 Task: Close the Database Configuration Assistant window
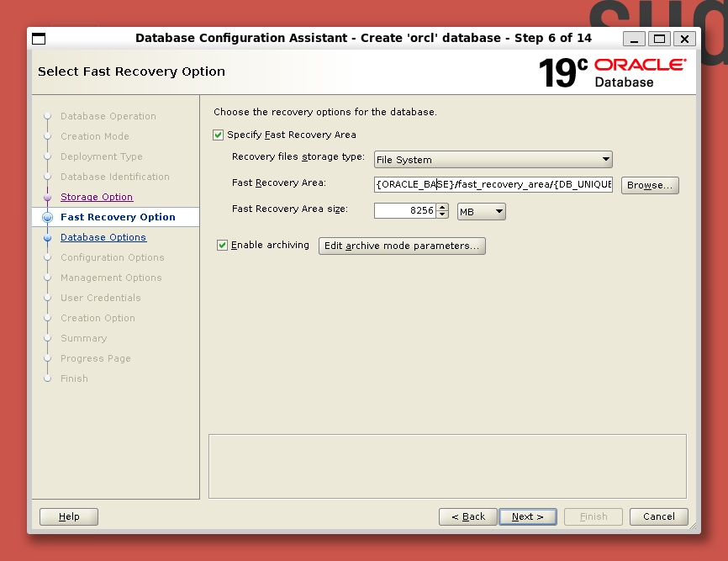[x=684, y=39]
